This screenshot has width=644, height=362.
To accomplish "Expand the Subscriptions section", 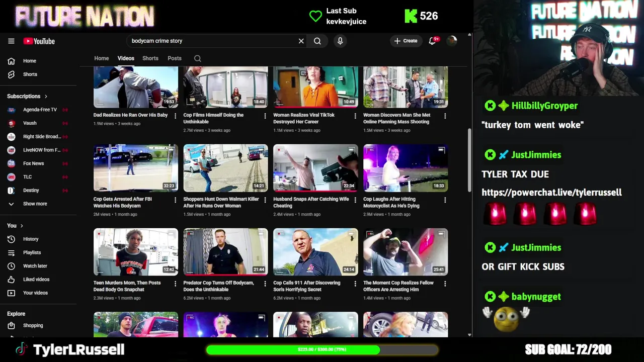I will [x=27, y=96].
